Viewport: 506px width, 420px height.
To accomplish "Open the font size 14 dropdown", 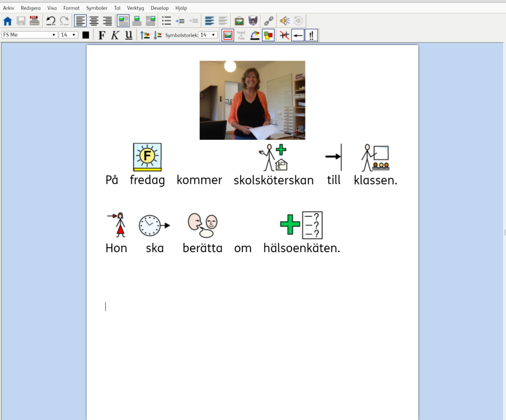I will point(67,34).
